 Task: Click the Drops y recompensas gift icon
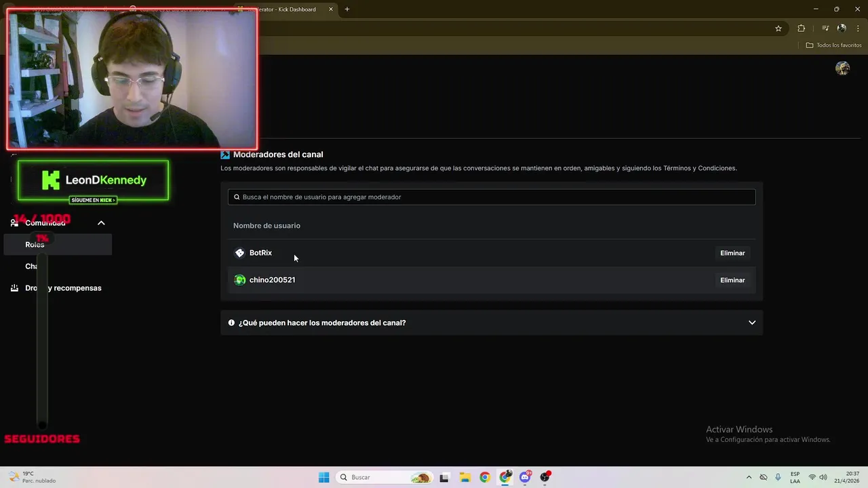coord(14,288)
